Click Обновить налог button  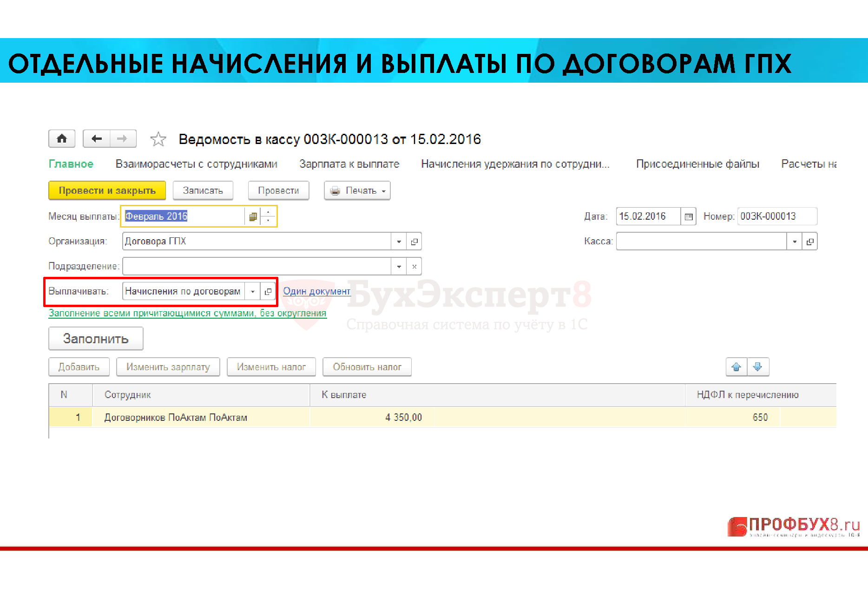[x=367, y=367]
